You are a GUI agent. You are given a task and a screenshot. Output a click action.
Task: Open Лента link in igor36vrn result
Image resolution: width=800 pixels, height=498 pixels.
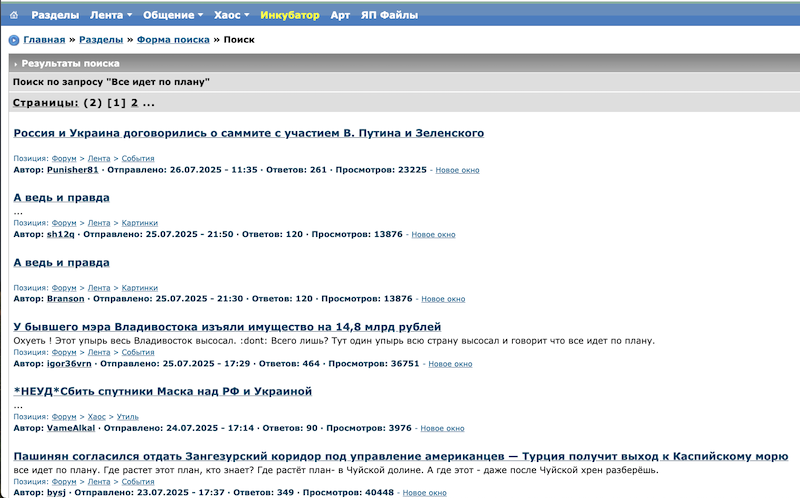[x=99, y=353]
